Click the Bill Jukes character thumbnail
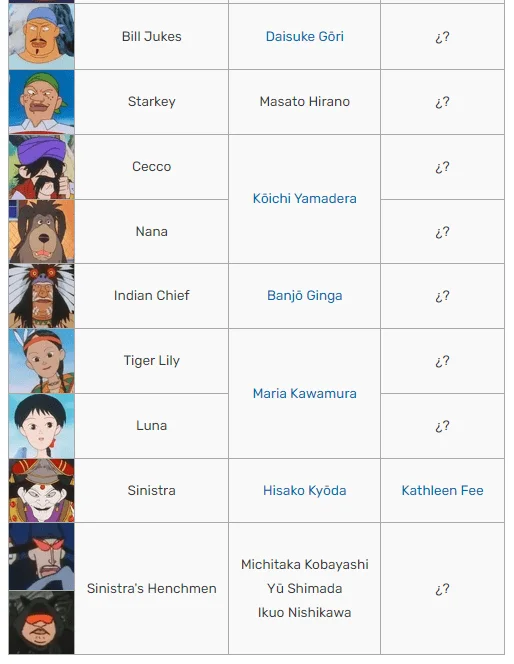 click(41, 36)
